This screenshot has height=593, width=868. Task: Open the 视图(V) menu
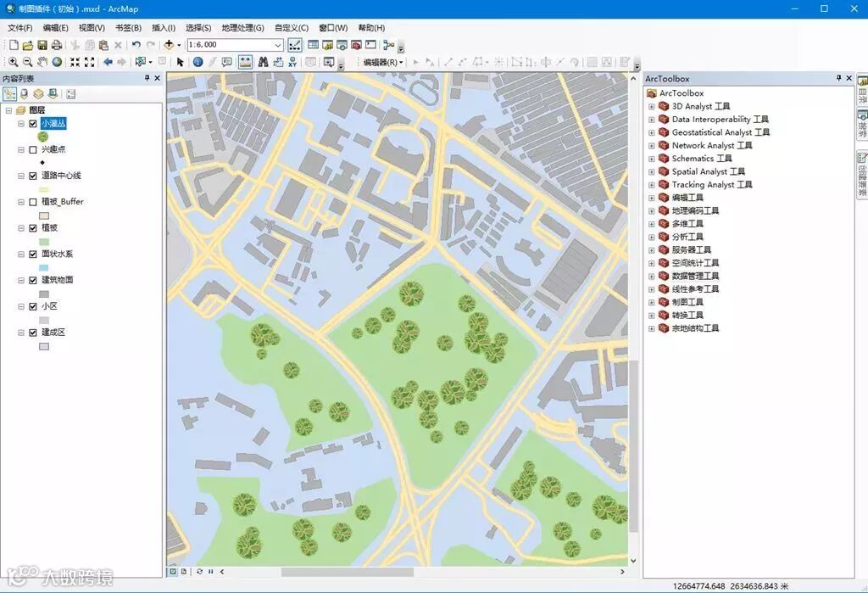click(x=92, y=28)
